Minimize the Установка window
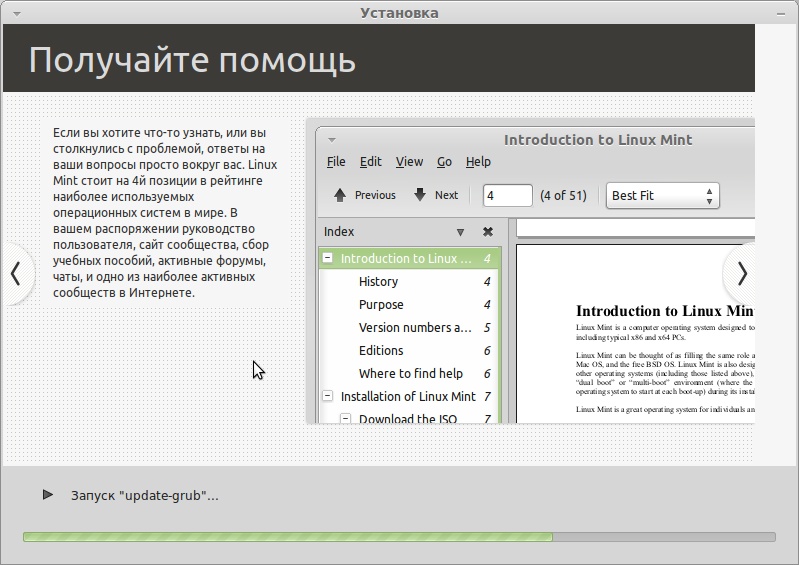The height and width of the screenshot is (565, 799). pyautogui.click(x=781, y=14)
